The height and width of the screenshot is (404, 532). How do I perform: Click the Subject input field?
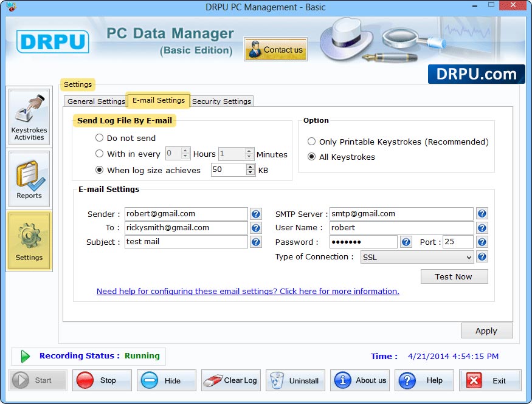point(186,242)
